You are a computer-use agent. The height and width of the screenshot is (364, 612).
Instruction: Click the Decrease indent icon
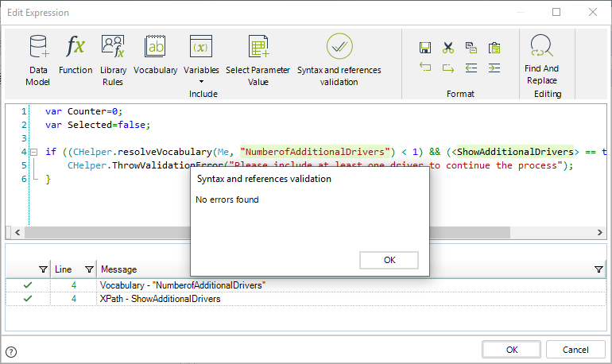[471, 68]
